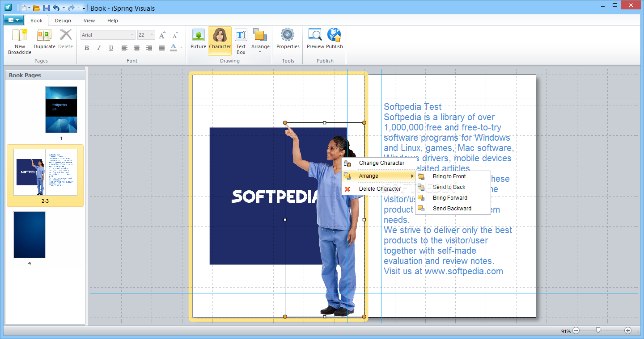Save using the floppy disk icon
The height and width of the screenshot is (339, 644).
(46, 8)
